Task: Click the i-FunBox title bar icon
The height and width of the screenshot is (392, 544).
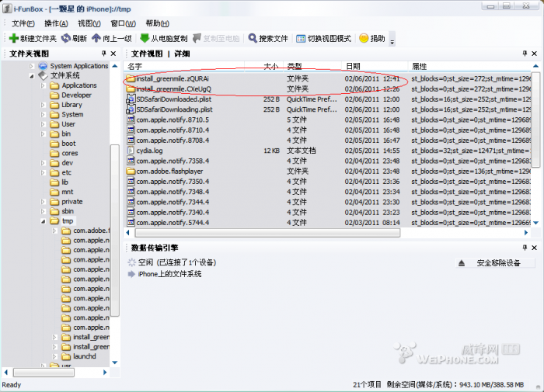Action: 7,9
